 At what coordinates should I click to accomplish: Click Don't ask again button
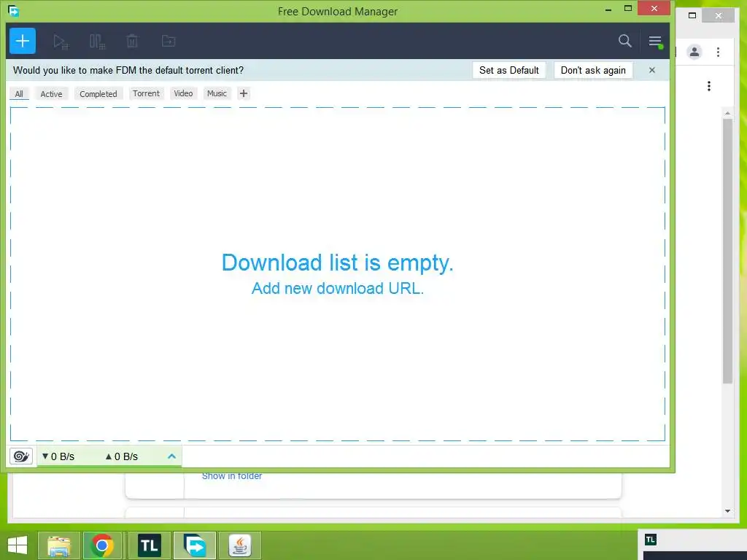click(593, 71)
